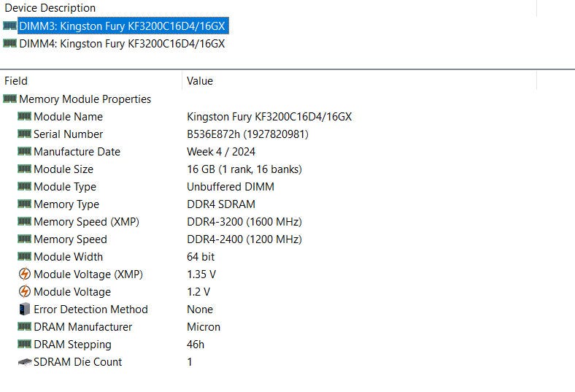This screenshot has height=392, width=575.
Task: Click the icon beside the DDR4-2400 Memory Speed row
Action: point(24,239)
